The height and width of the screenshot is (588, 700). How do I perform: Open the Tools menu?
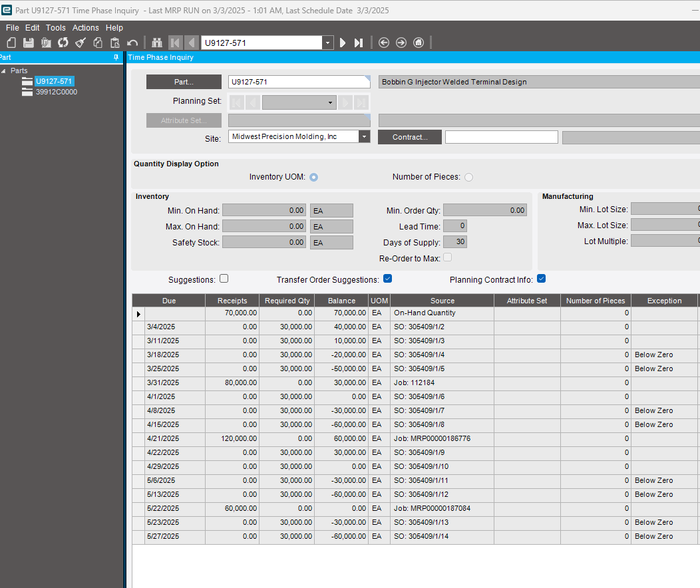(x=56, y=28)
